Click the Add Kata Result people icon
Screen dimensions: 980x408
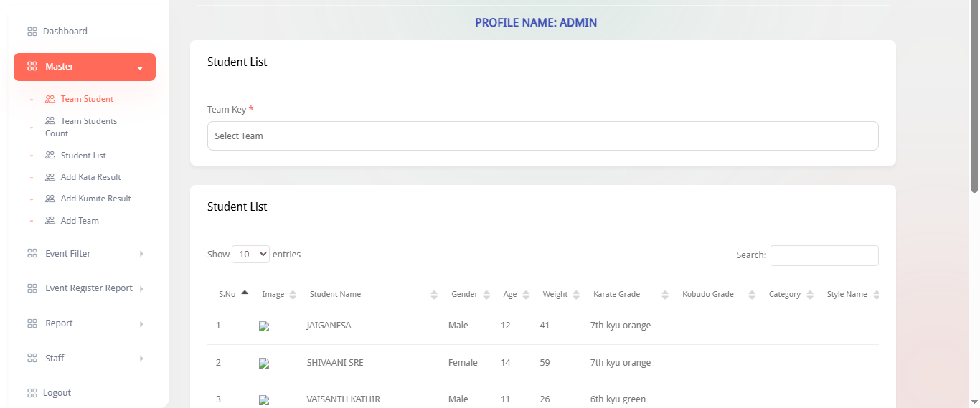tap(50, 177)
